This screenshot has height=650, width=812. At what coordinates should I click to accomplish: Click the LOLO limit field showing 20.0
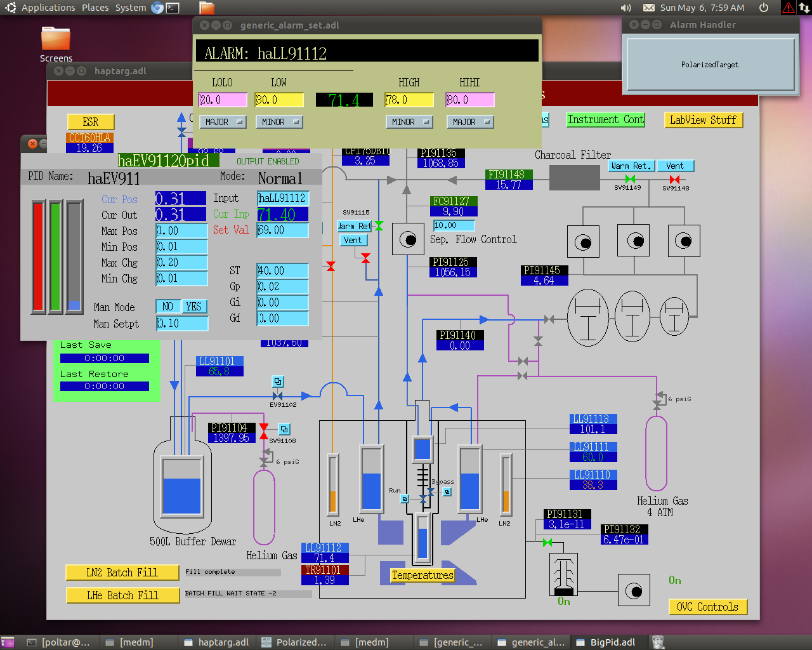click(x=223, y=100)
